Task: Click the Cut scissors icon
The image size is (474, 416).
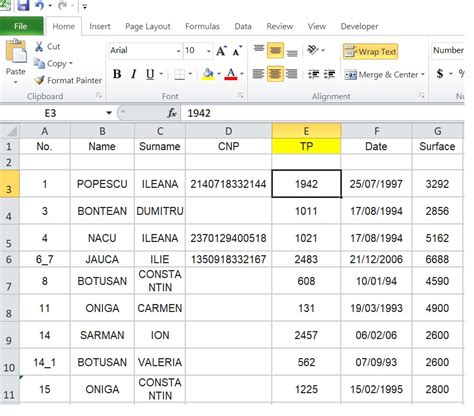Action: 39,47
